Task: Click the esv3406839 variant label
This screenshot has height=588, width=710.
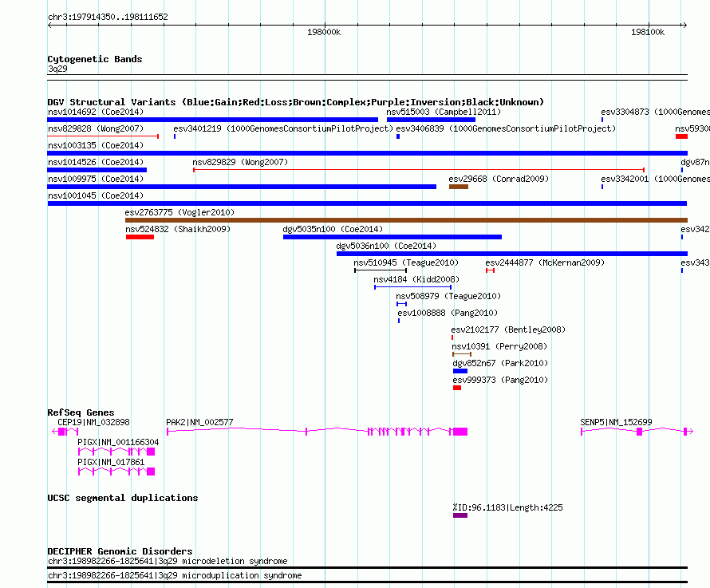Action: tap(506, 128)
